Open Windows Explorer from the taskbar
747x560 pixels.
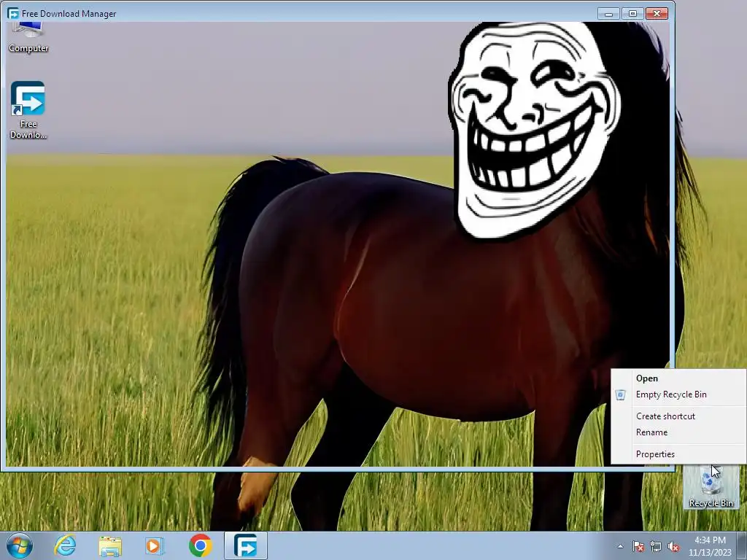(110, 545)
